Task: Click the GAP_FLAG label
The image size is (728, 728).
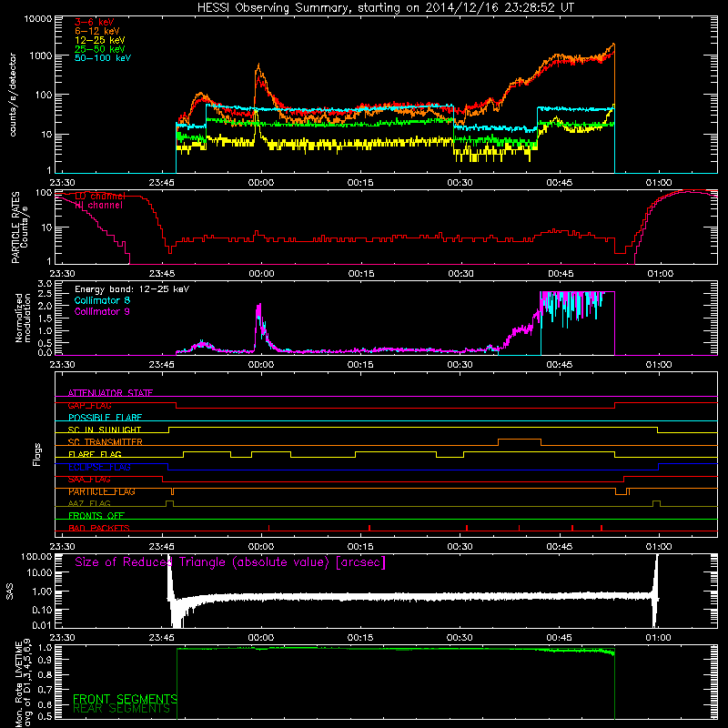Action: tap(89, 405)
